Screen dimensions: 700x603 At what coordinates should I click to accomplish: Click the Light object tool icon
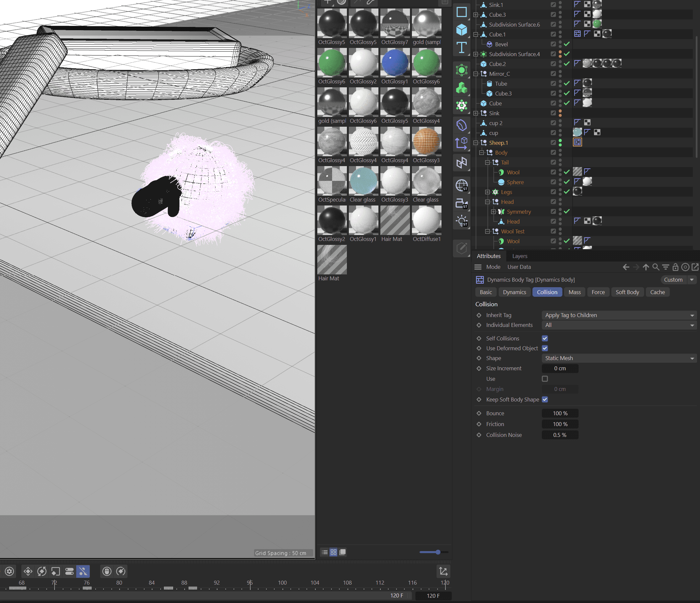462,221
